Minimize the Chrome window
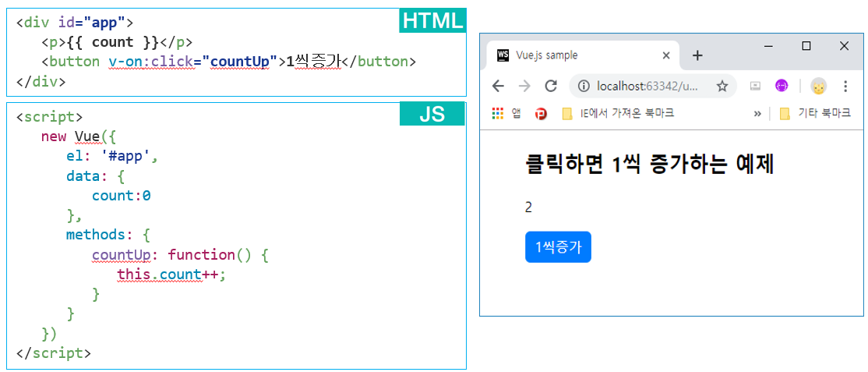868x372 pixels. coord(768,47)
